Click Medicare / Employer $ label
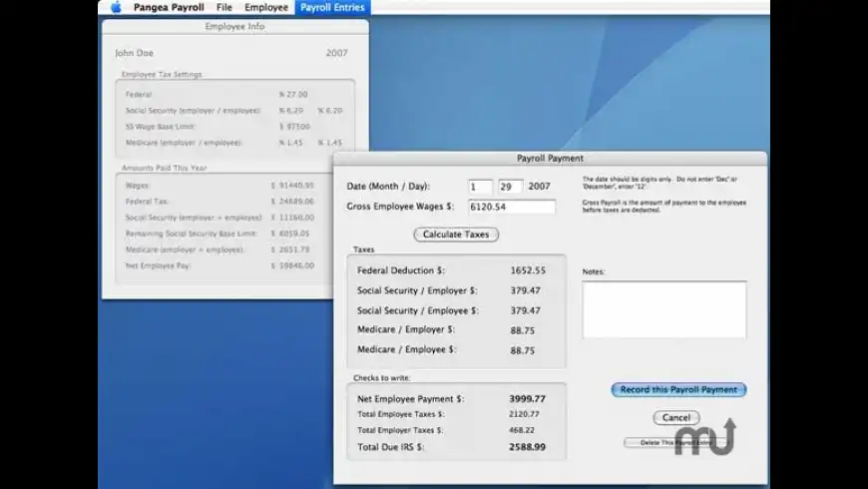868x489 pixels. coord(406,329)
